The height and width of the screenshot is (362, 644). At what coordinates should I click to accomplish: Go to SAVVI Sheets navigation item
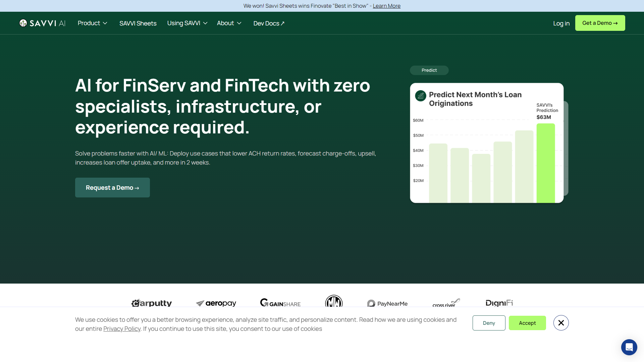point(138,23)
